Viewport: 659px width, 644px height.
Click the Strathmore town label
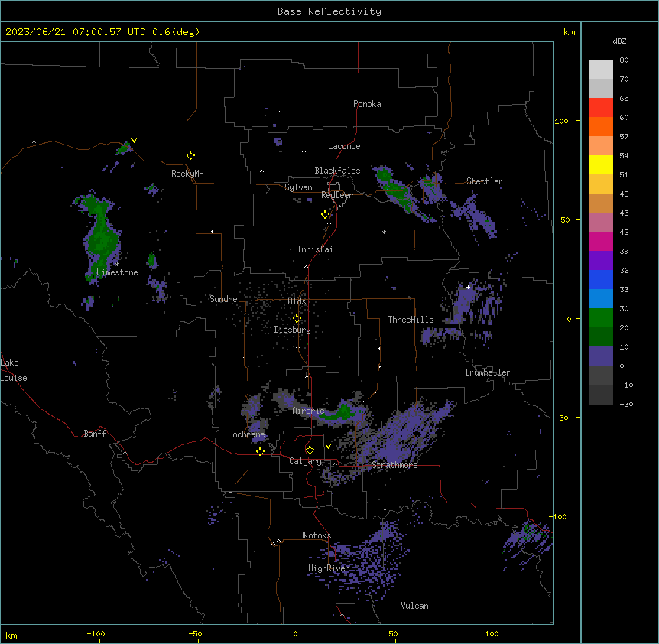point(394,465)
